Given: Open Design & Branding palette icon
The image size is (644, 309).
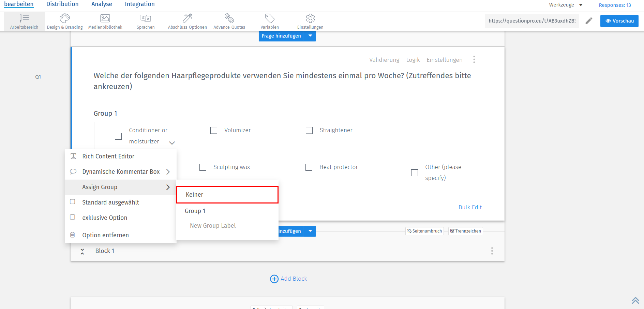Looking at the screenshot, I should pyautogui.click(x=65, y=18).
